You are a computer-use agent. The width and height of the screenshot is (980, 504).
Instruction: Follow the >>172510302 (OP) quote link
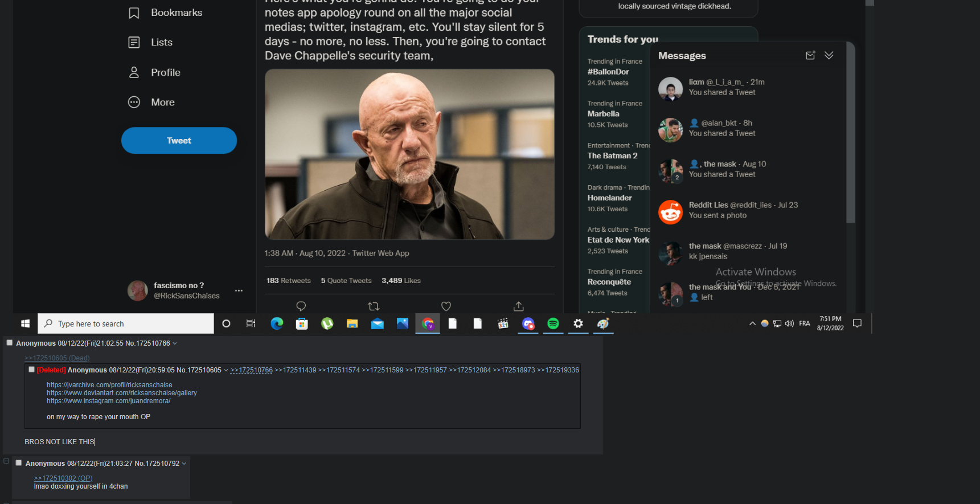(x=63, y=478)
